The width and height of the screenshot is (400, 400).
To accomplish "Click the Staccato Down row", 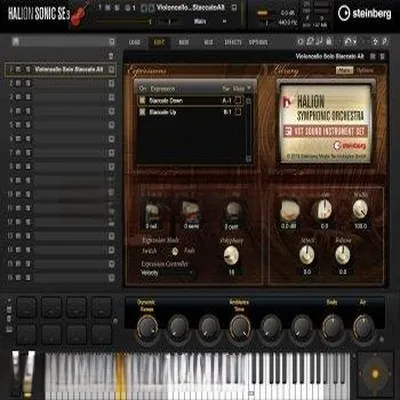I will click(190, 100).
